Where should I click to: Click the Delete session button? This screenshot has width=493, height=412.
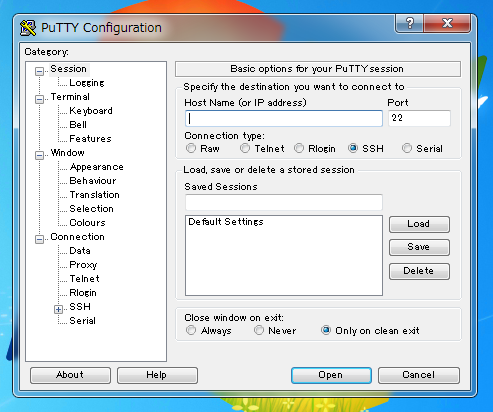click(419, 271)
